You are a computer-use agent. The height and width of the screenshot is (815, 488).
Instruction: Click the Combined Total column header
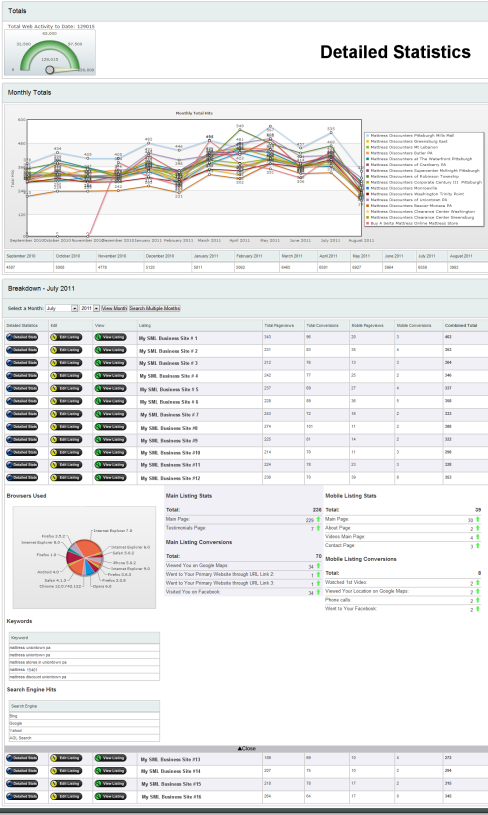458,325
